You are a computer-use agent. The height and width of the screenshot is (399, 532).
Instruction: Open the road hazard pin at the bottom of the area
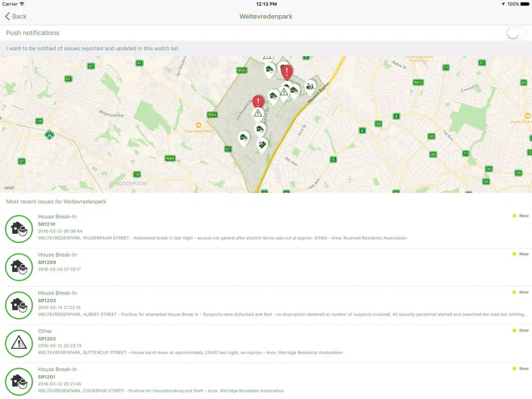(x=262, y=145)
